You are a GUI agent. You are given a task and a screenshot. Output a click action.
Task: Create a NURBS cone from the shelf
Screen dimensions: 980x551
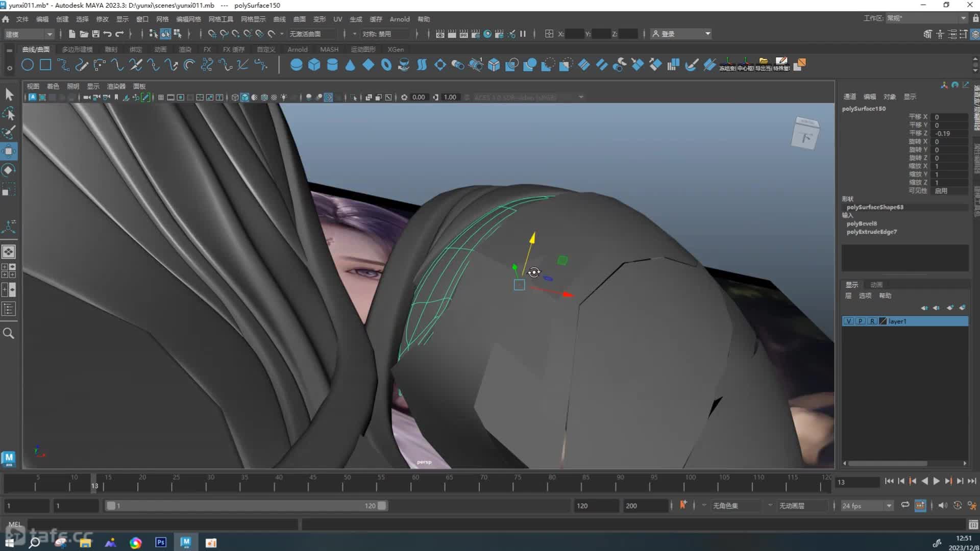(350, 65)
